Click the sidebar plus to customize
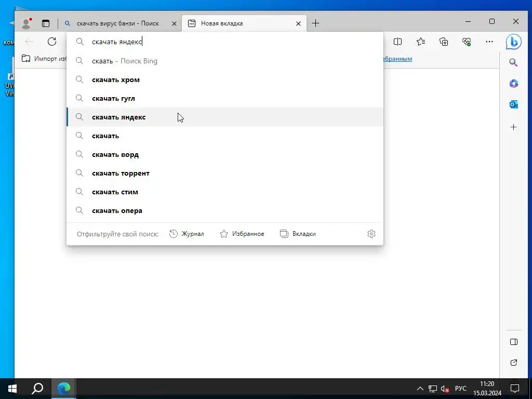This screenshot has width=532, height=399. pos(514,127)
